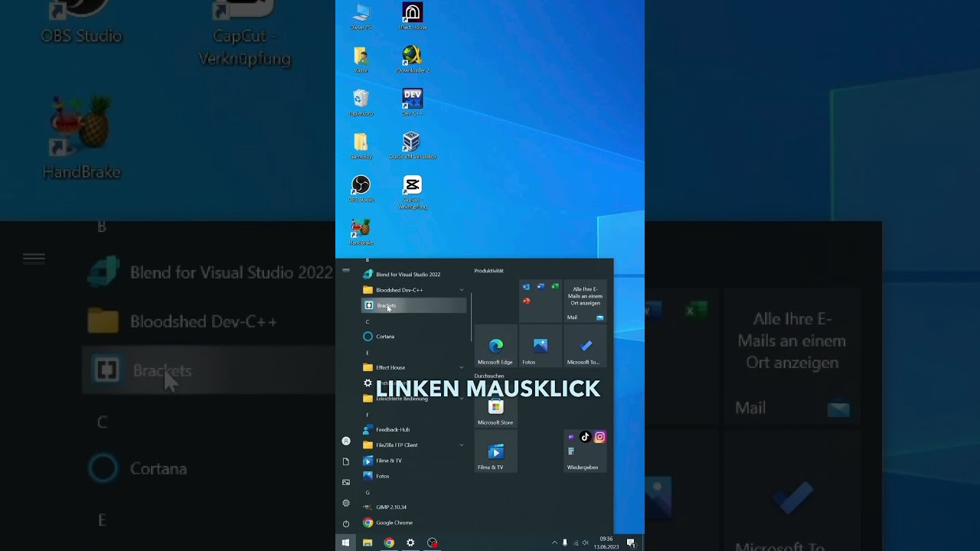Jump via letter C header in app list
This screenshot has width=980, height=551.
pos(367,321)
